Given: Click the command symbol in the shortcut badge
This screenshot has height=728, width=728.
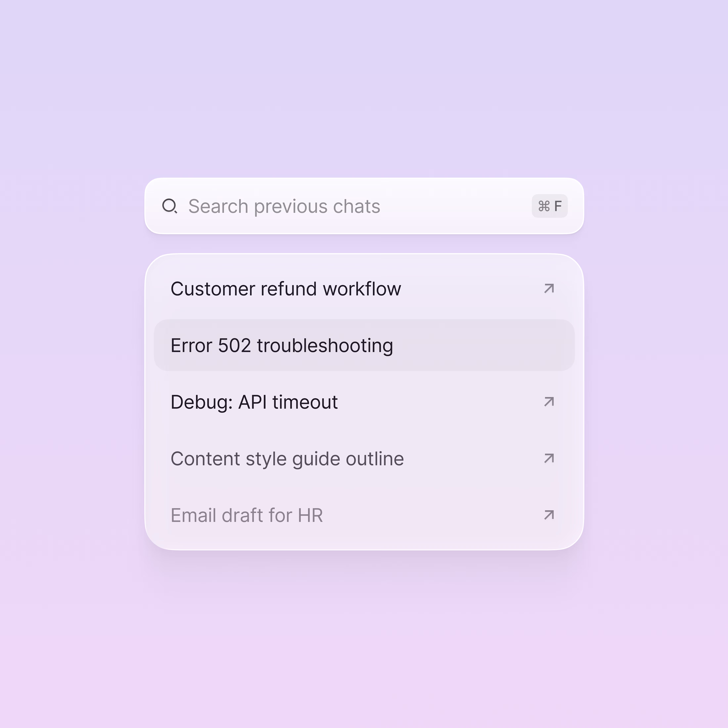Looking at the screenshot, I should 544,206.
